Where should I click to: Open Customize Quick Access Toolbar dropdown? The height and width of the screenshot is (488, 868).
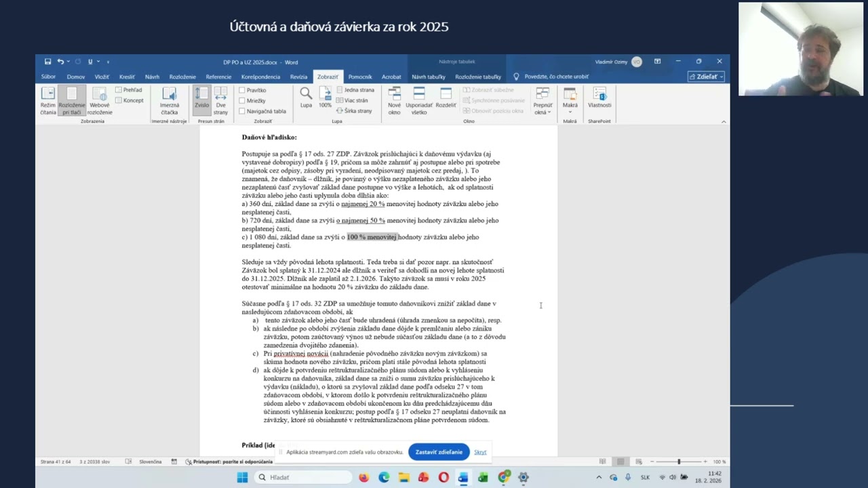[108, 62]
